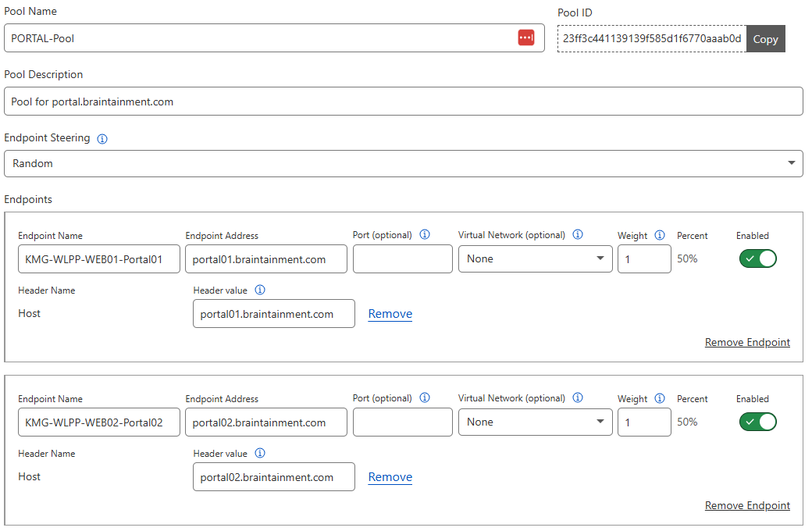Click Weight info icon for second endpoint
Viewport: 812px width, 531px height.
[660, 398]
